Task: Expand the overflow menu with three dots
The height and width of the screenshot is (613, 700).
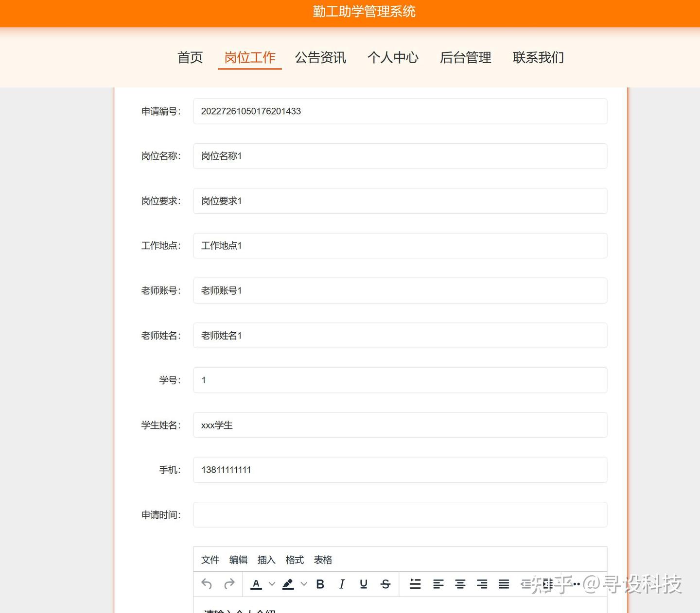Action: (x=576, y=584)
